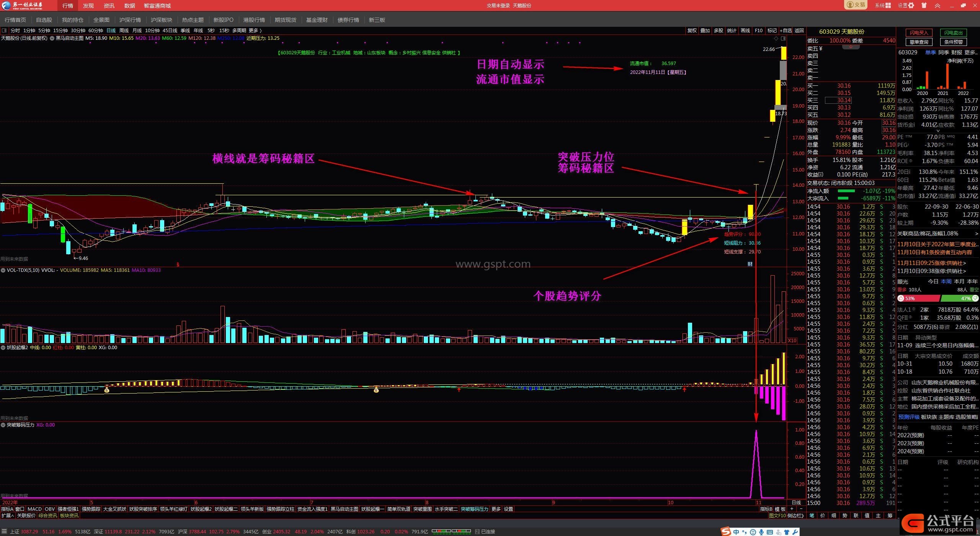This screenshot has width=980, height=536.
Task: Select the 周线 period tab
Action: pos(124,30)
